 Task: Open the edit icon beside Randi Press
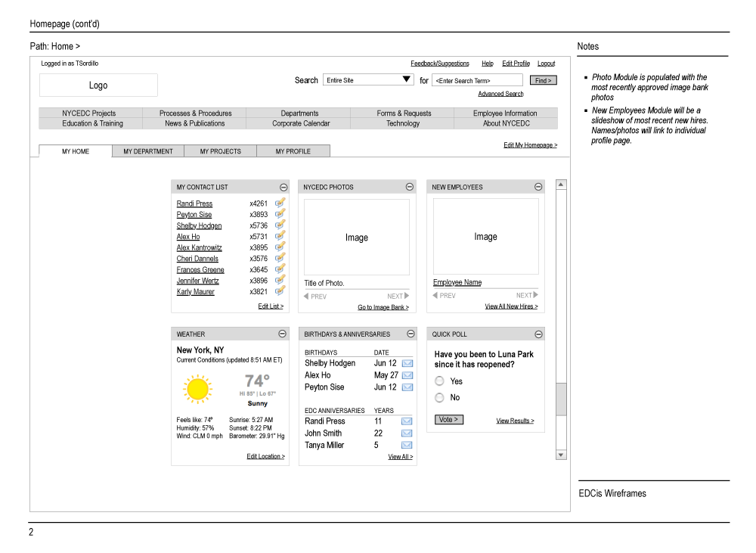pos(280,203)
